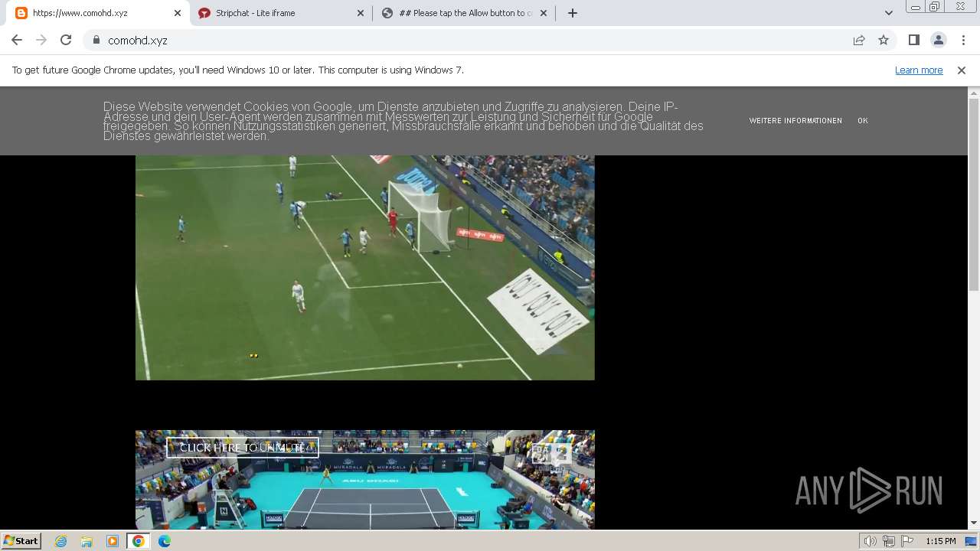
Task: Open the clock showing 1:15 PM
Action: [941, 541]
